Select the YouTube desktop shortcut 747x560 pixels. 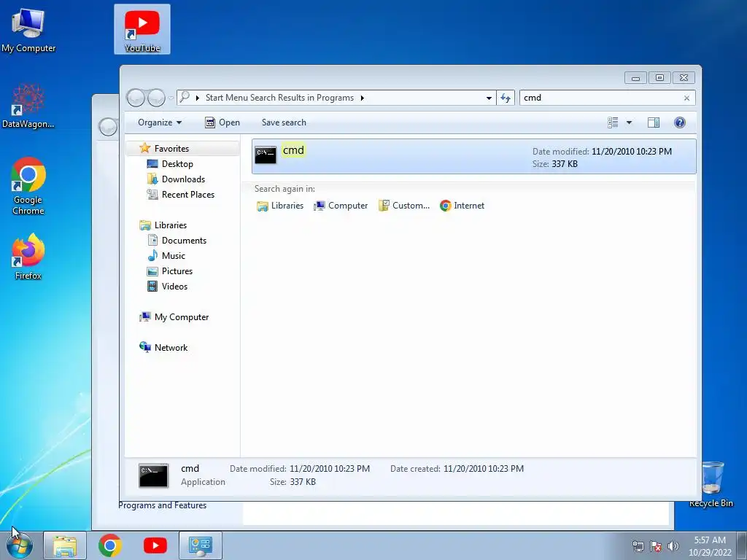coord(142,29)
